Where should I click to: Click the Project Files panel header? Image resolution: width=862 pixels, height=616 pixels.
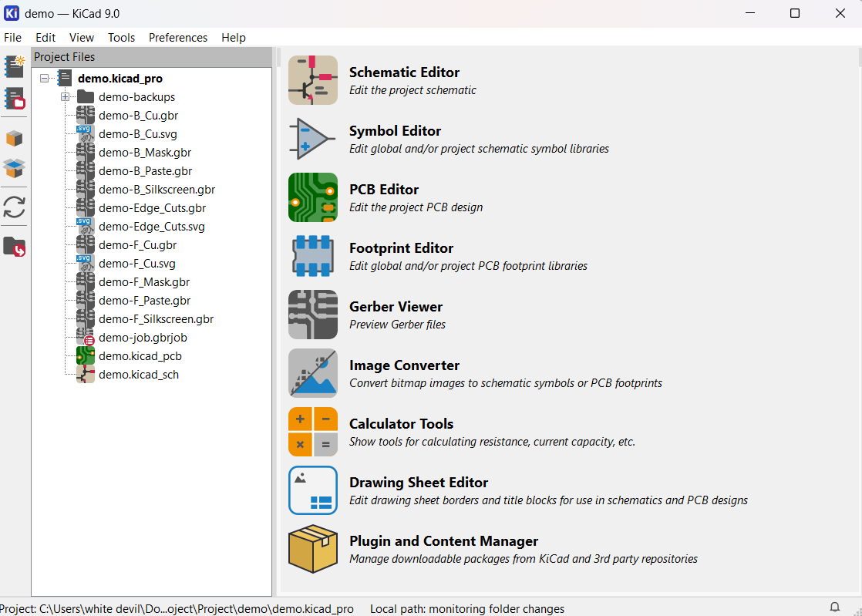152,57
